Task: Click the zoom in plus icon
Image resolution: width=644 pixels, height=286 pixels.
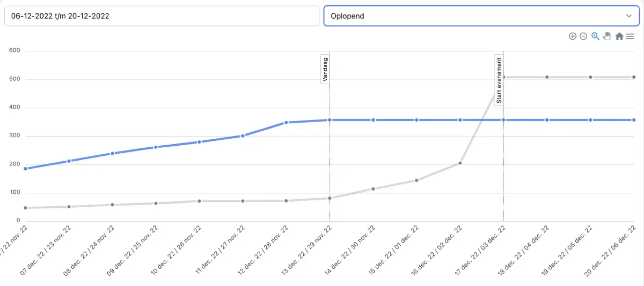Action: pos(573,36)
